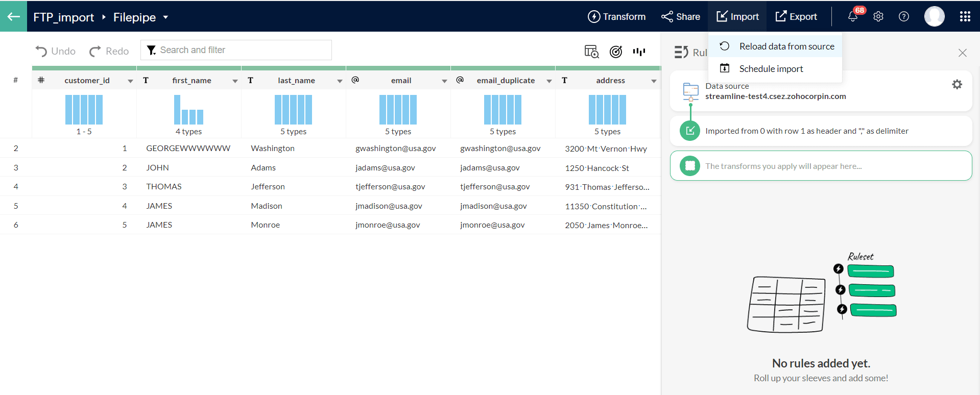
Task: Expand the first_name column dropdown
Action: 235,81
